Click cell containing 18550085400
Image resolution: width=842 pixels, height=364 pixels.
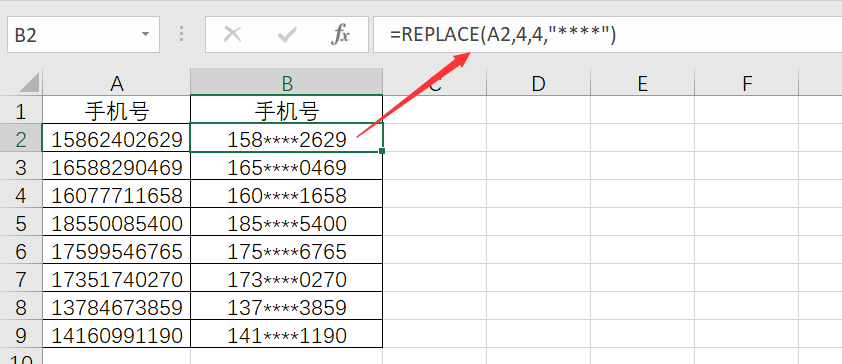[x=117, y=222]
